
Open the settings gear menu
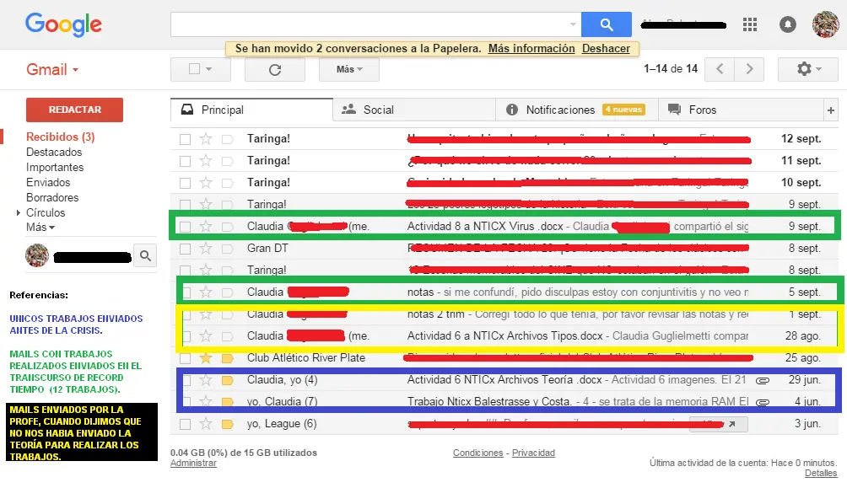coord(807,69)
